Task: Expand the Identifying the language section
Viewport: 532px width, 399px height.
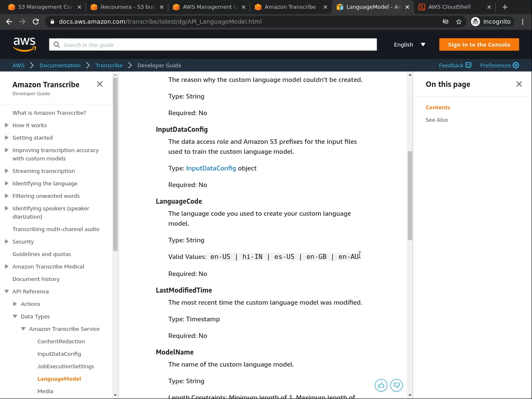Action: coord(7,183)
